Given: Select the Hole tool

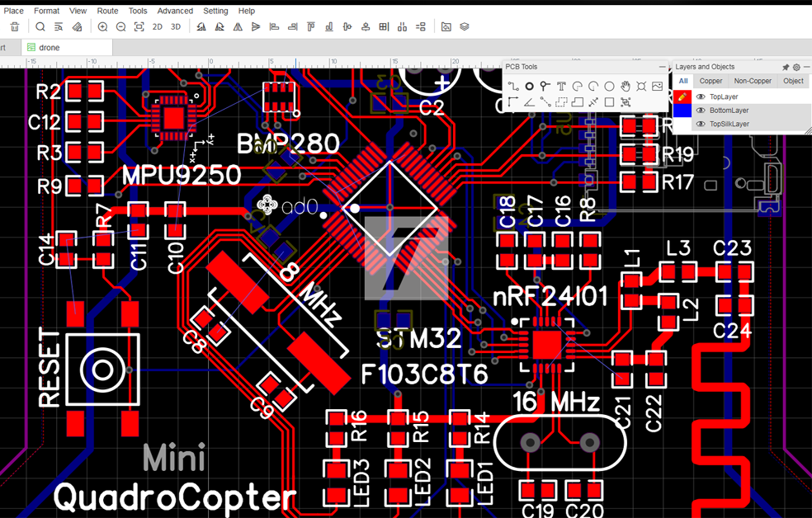Looking at the screenshot, I should point(641,87).
